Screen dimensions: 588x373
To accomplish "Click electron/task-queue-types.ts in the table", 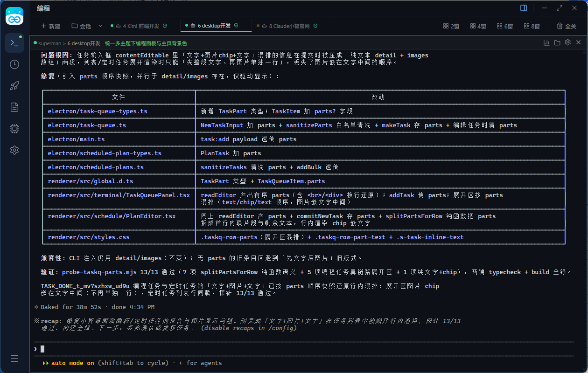I will point(98,111).
